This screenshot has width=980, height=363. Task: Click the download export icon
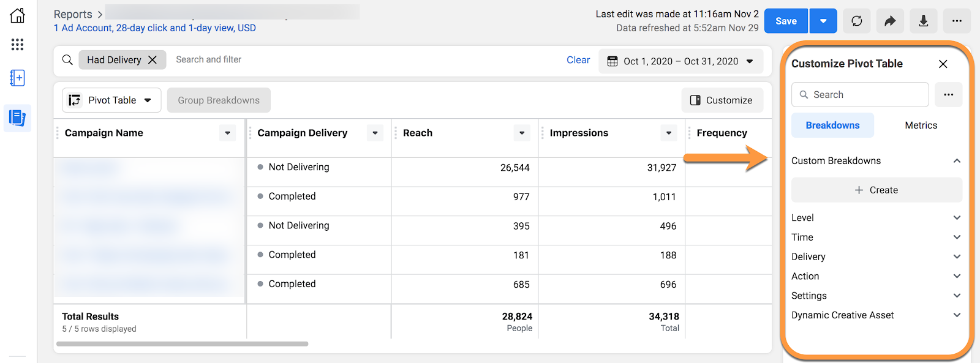(x=923, y=21)
